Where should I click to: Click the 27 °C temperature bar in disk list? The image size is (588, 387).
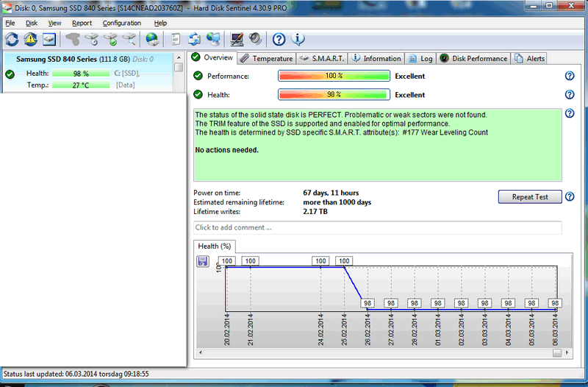[81, 85]
